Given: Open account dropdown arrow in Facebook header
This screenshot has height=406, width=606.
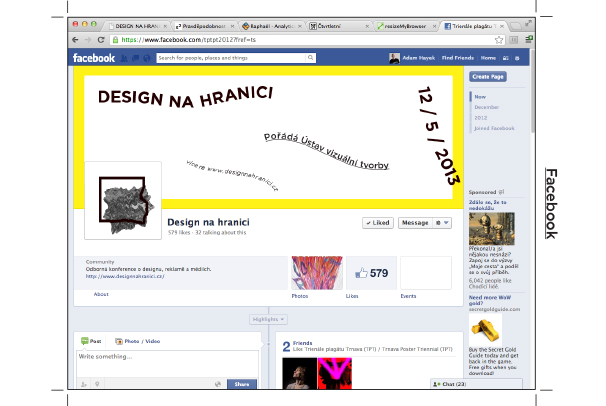Looking at the screenshot, I should (x=518, y=59).
